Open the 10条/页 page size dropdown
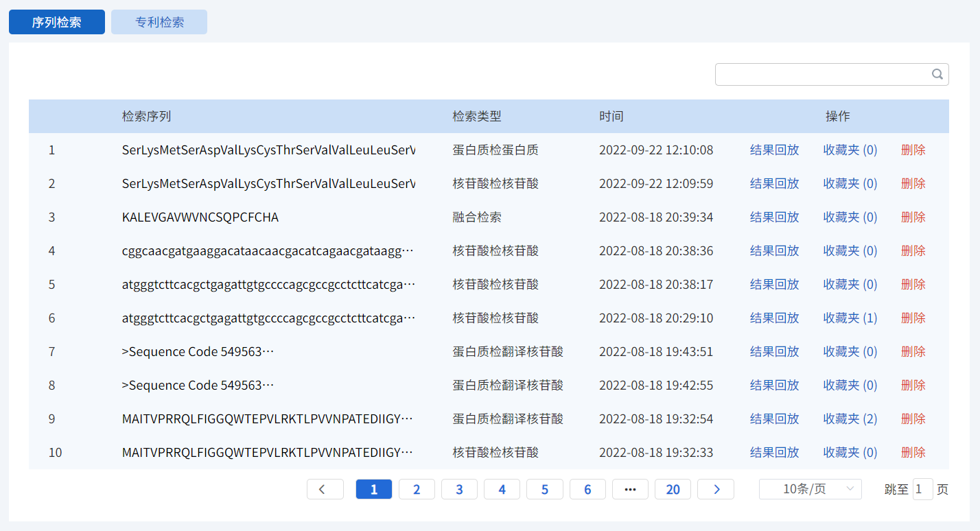Viewport: 980px width, 531px height. coord(810,489)
